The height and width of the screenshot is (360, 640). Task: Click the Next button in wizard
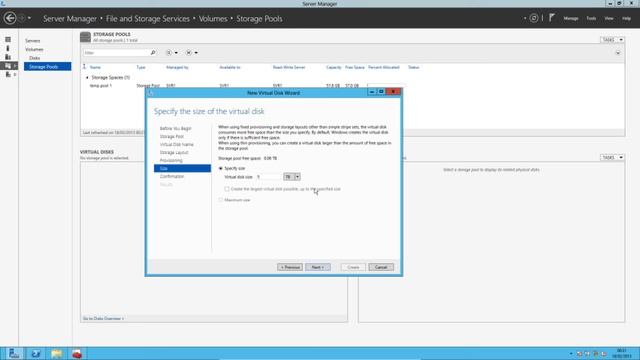click(318, 267)
